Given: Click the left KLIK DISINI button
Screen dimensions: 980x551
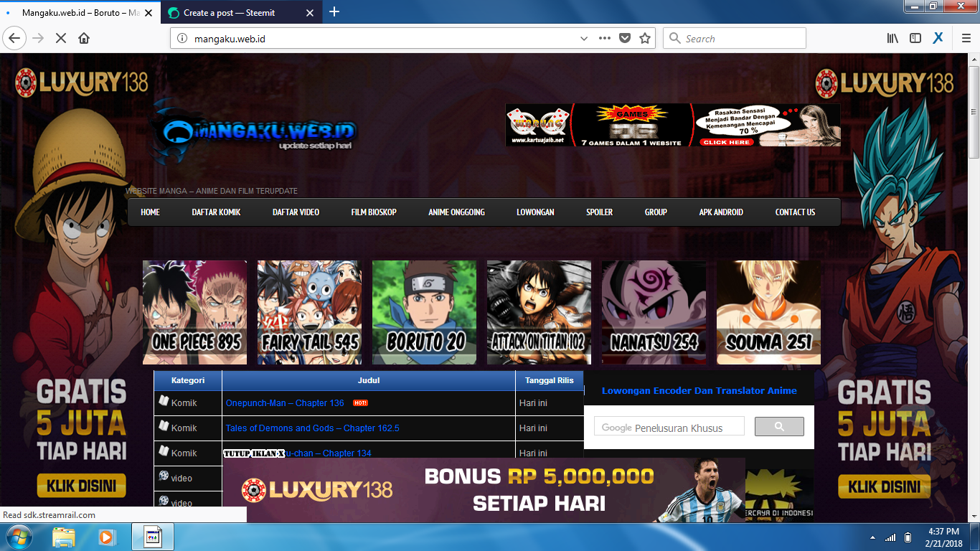Looking at the screenshot, I should click(x=81, y=486).
